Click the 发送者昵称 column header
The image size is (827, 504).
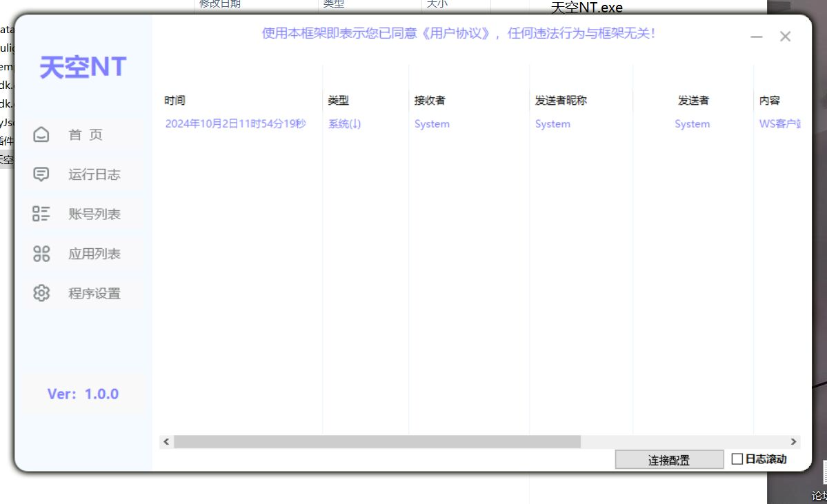coord(561,101)
